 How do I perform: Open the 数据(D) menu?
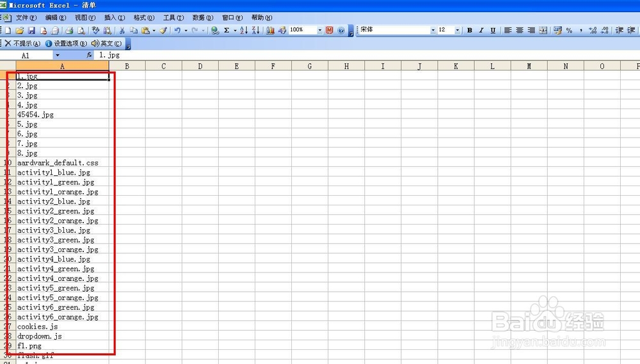pyautogui.click(x=203, y=17)
